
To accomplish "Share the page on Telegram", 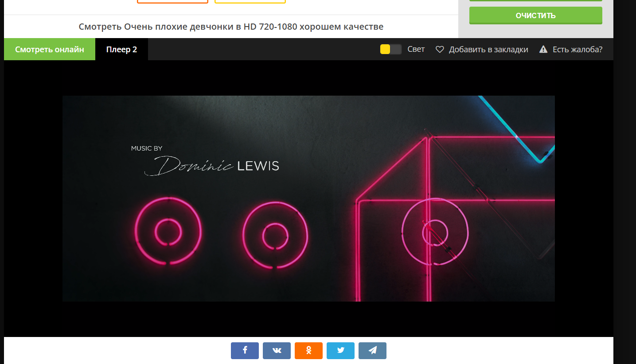I will click(x=372, y=351).
